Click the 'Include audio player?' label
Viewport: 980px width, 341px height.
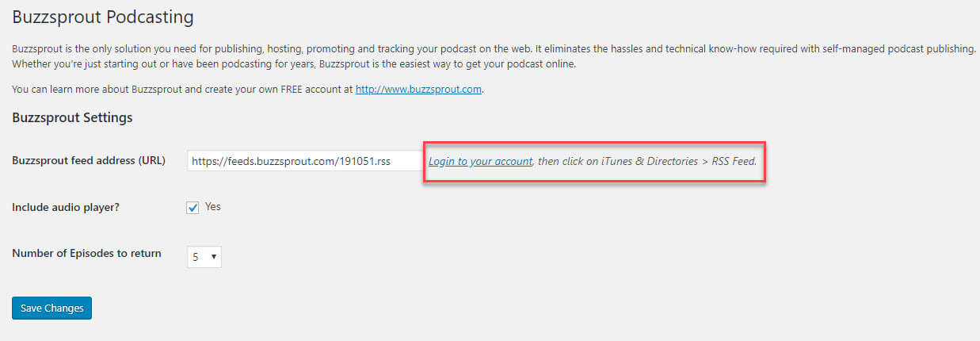71,208
